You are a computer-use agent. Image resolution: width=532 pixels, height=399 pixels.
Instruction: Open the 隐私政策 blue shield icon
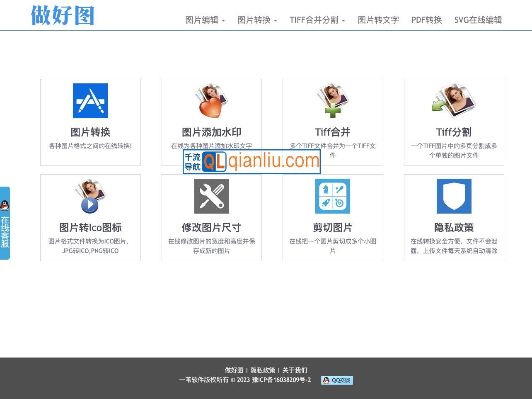tap(454, 196)
